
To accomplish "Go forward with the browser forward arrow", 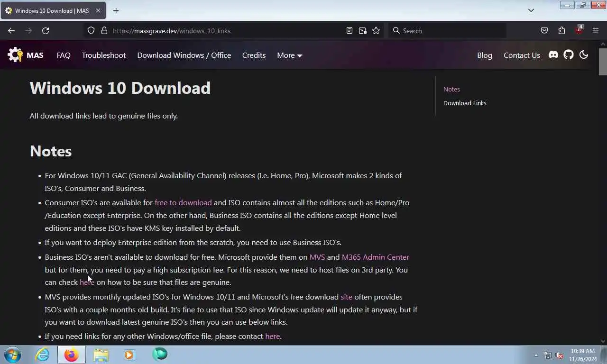I will tap(28, 31).
